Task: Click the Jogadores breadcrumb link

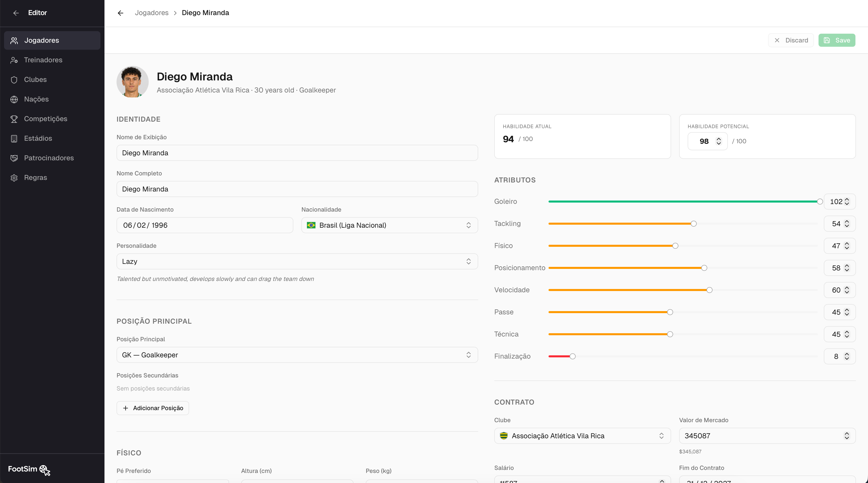Action: [152, 13]
